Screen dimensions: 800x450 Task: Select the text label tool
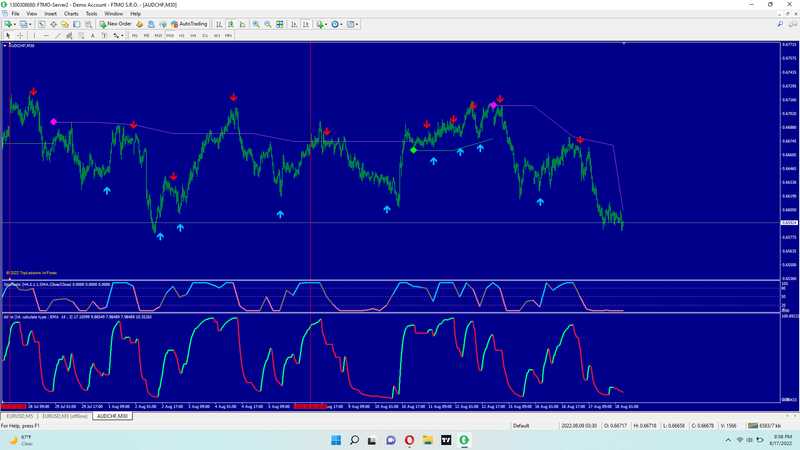pyautogui.click(x=104, y=35)
